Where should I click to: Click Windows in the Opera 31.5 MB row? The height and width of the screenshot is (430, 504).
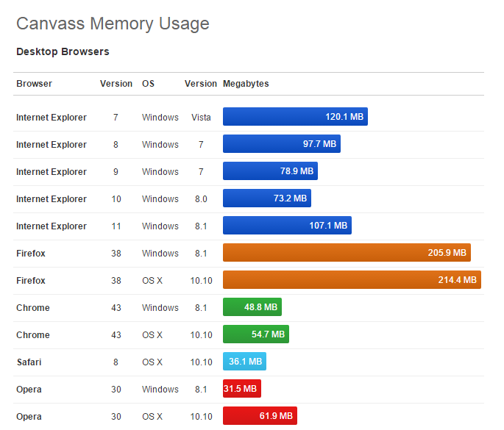(160, 390)
